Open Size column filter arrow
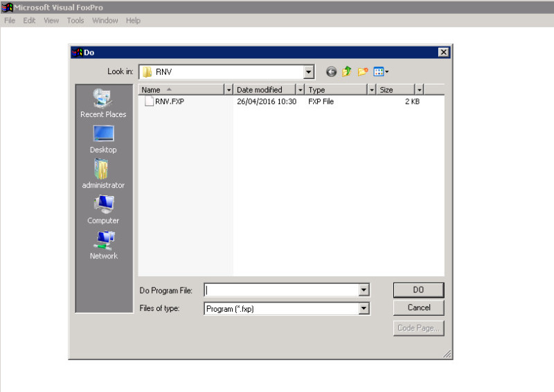This screenshot has height=392, width=554. point(419,90)
